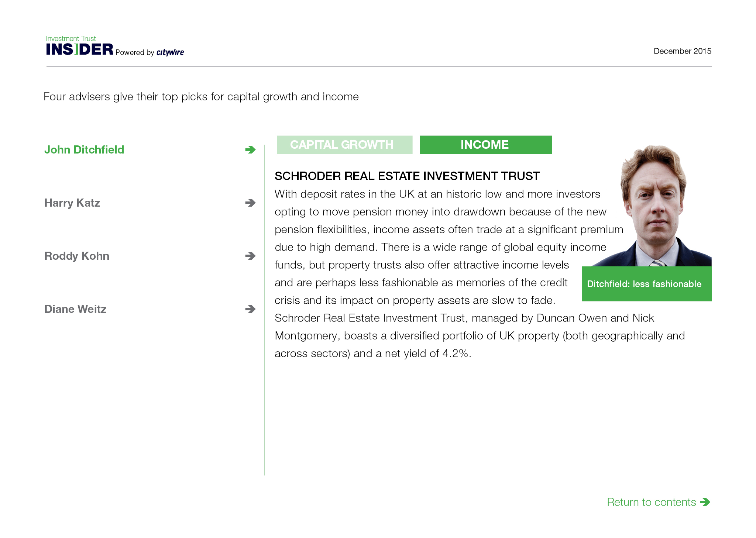756x538 pixels.
Task: Click the Citywire logo in the header
Action: pyautogui.click(x=170, y=52)
